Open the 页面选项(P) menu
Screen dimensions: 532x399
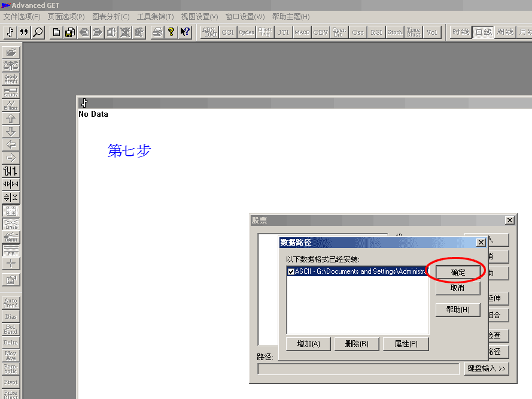click(x=66, y=17)
